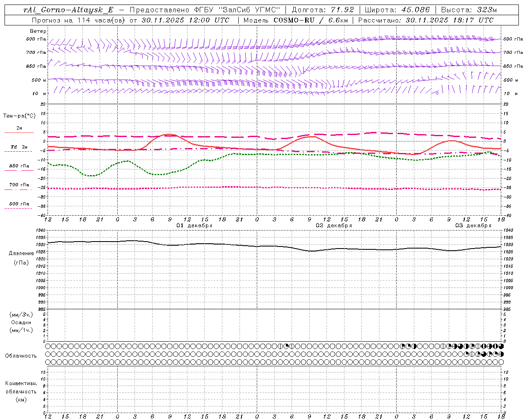Click the longitude value Долгота: 71.92
Screen dimensions: 525x420
[x=323, y=10]
